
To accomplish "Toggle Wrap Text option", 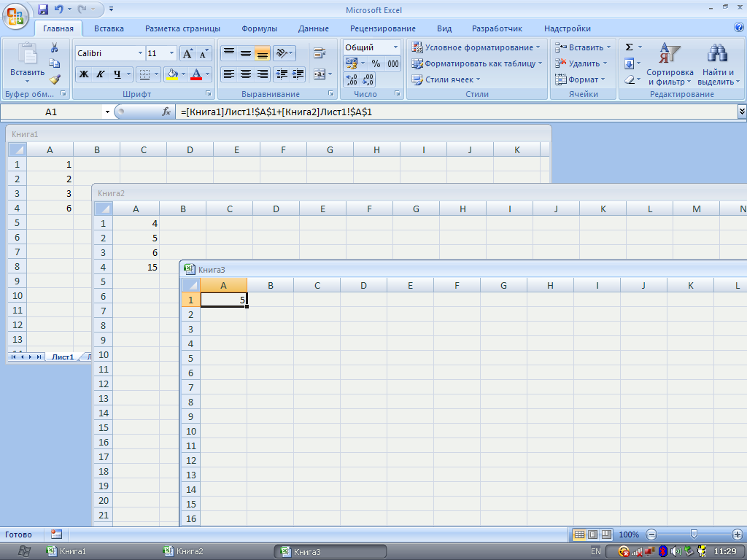I will 320,53.
